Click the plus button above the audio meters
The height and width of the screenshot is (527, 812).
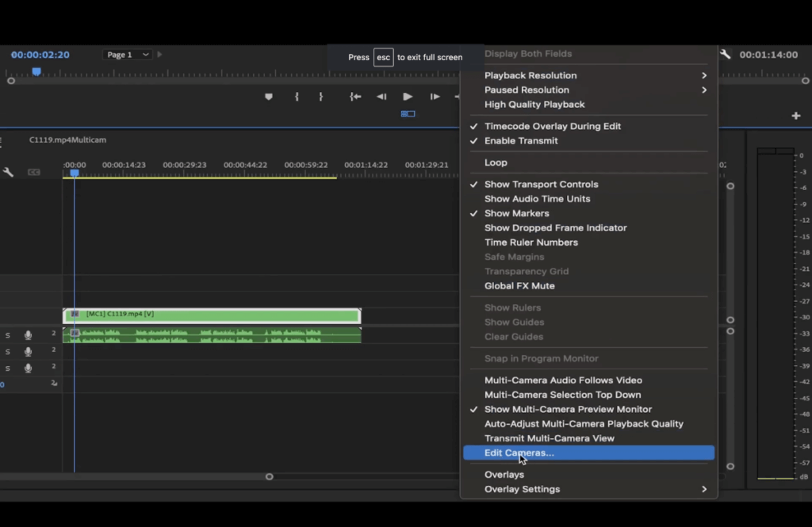tap(796, 115)
